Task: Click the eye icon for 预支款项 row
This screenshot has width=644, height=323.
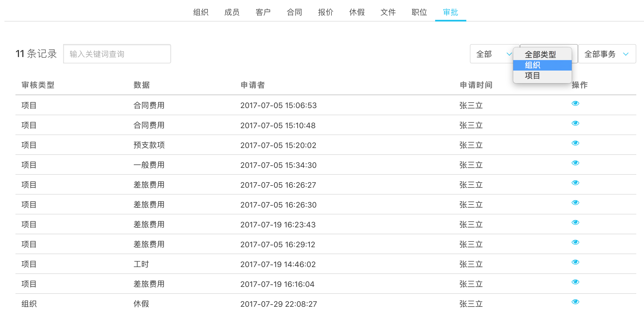Action: click(x=575, y=143)
